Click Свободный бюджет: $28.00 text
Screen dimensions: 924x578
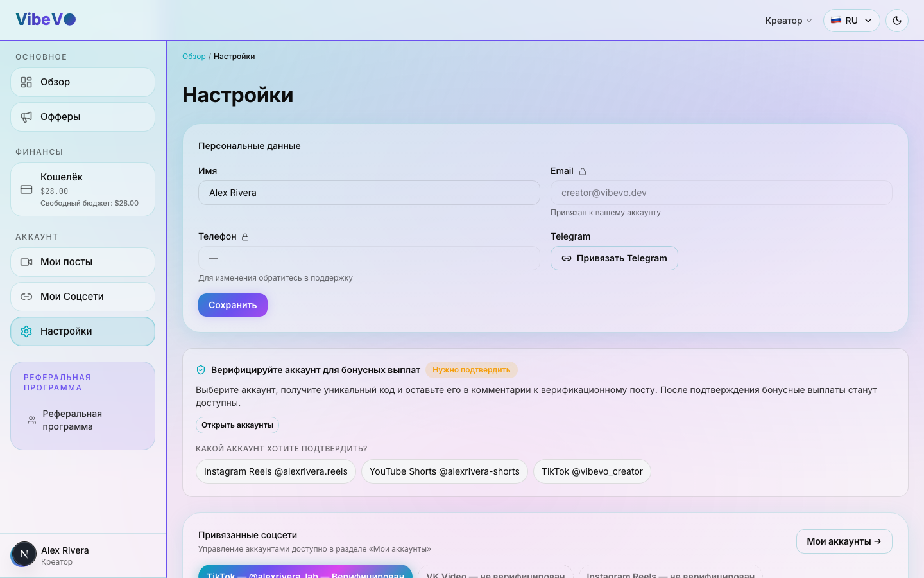[x=89, y=203]
